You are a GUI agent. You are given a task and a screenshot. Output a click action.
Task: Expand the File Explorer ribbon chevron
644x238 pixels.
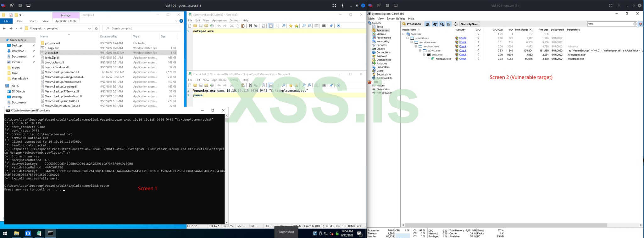click(176, 21)
